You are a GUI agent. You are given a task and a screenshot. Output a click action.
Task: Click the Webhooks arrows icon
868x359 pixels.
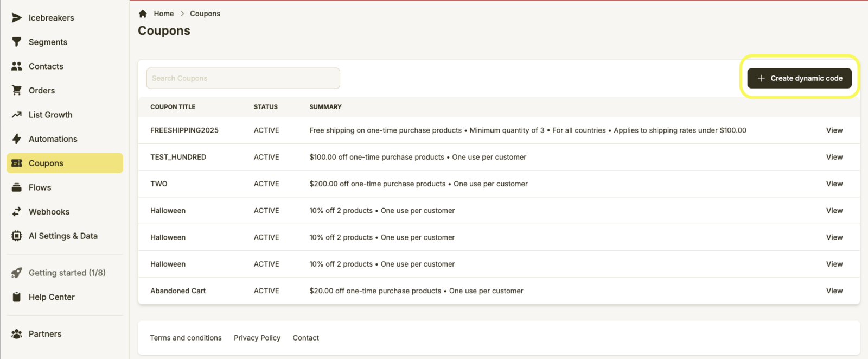click(x=17, y=212)
